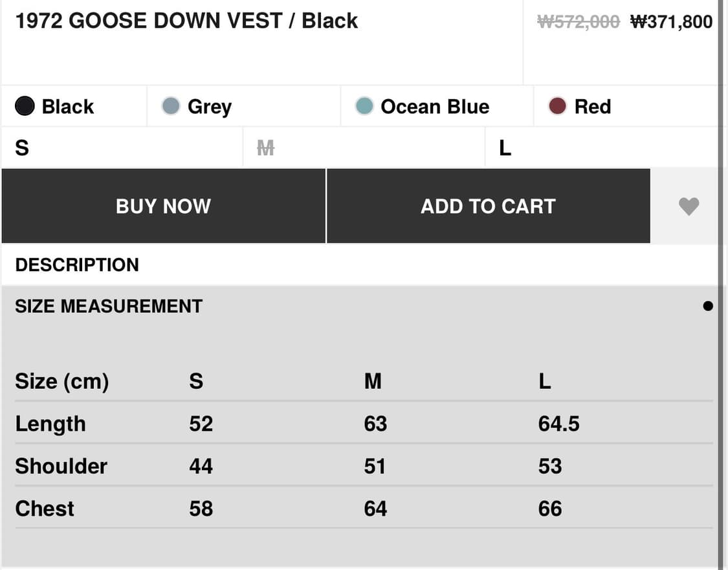Image resolution: width=728 pixels, height=570 pixels.
Task: Open the DESCRIPTION section
Action: (x=77, y=264)
